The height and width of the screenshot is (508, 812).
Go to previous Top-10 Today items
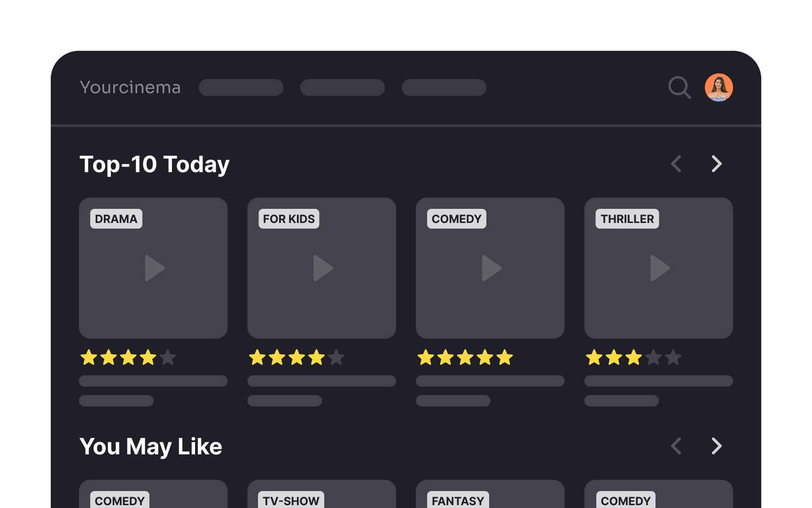tap(677, 164)
